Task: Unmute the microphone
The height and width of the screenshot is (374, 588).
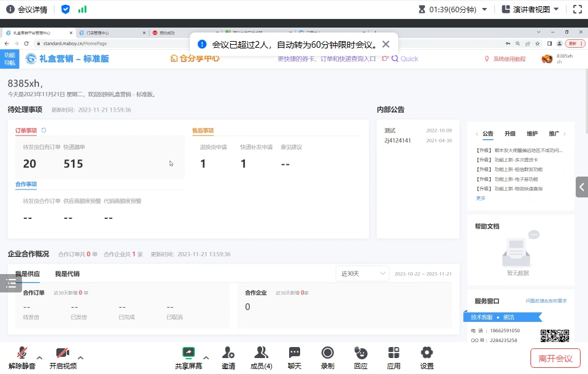Action: (x=22, y=353)
